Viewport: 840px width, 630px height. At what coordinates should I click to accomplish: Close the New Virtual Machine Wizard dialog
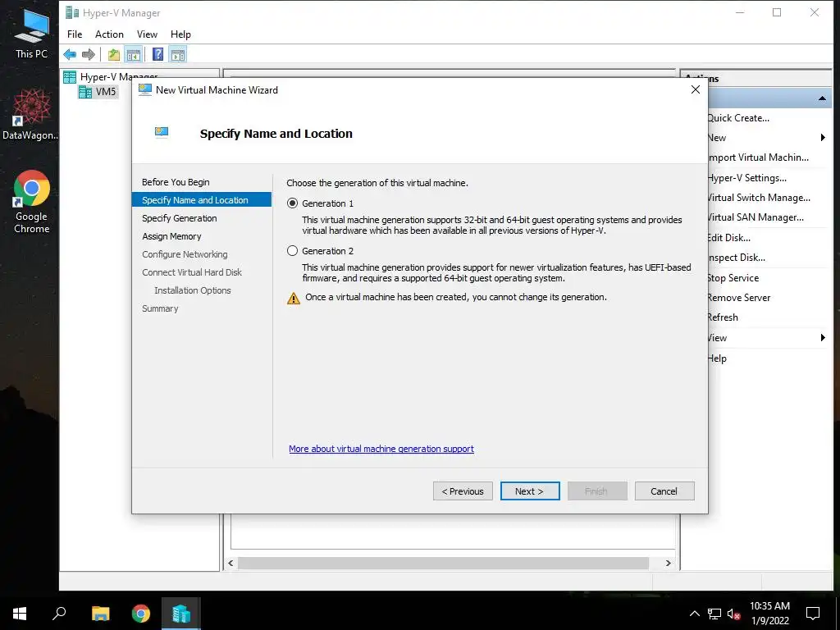[x=696, y=90]
